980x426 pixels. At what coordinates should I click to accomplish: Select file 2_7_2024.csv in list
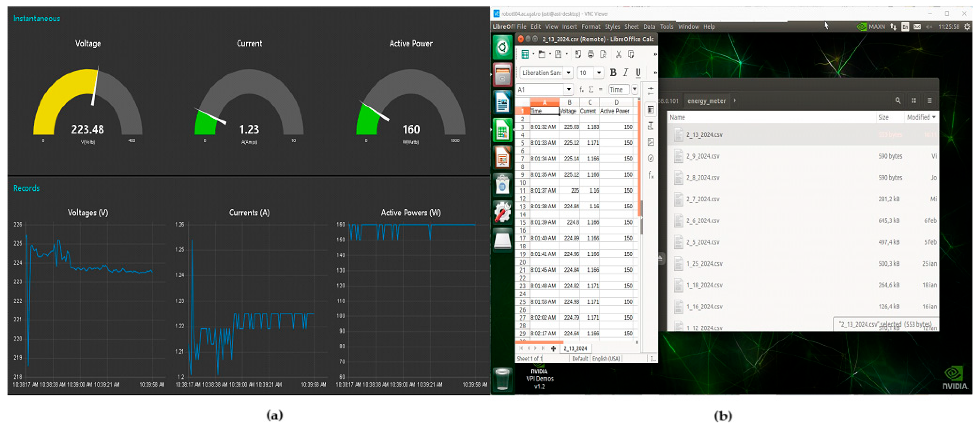pos(703,199)
